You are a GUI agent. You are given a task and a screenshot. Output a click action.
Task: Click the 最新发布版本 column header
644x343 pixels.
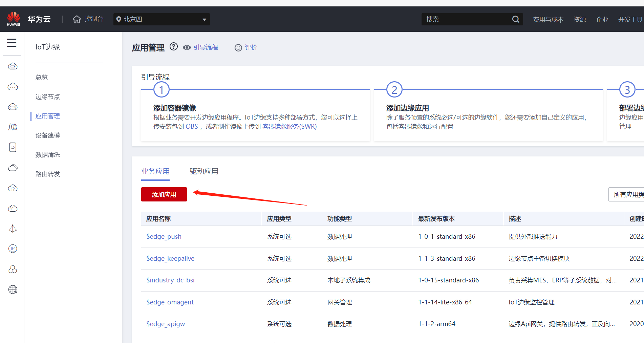pos(436,219)
